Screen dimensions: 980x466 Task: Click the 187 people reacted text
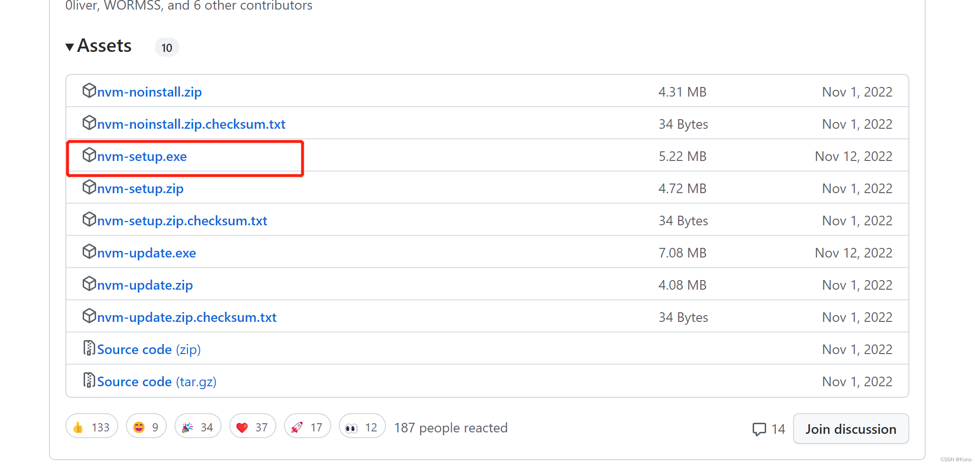coord(451,428)
